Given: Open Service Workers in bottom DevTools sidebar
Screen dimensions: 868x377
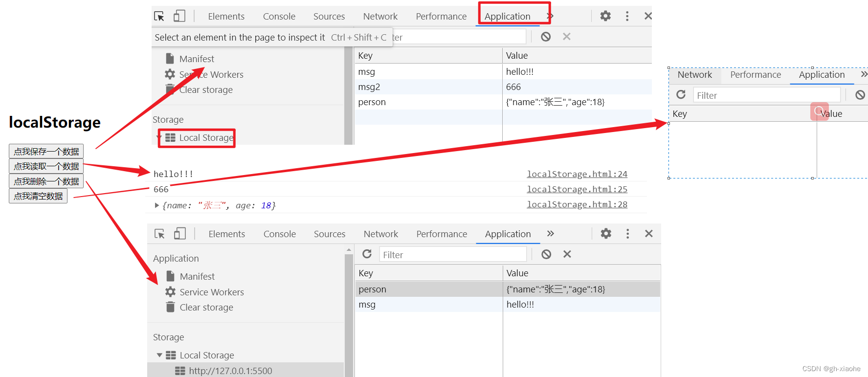Looking at the screenshot, I should click(x=211, y=292).
